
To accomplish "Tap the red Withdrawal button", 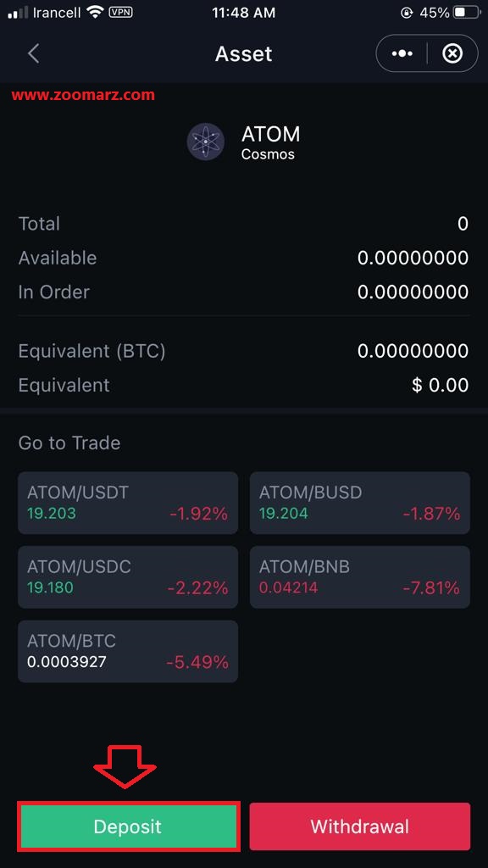I will (359, 826).
